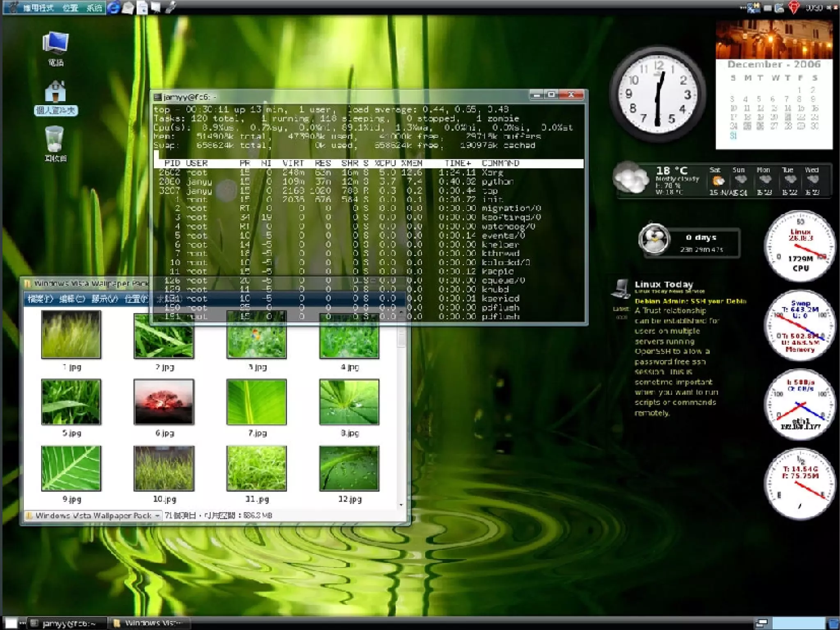Switch to Windows Vista taskbar window button

point(150,623)
